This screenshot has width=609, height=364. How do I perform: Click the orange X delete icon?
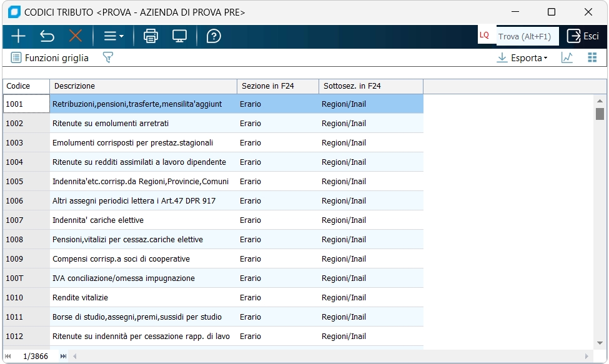coord(76,36)
